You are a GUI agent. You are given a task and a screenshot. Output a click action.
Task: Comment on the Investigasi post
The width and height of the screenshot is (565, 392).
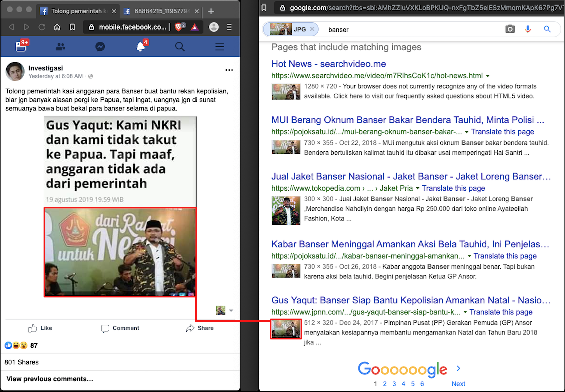pos(120,328)
